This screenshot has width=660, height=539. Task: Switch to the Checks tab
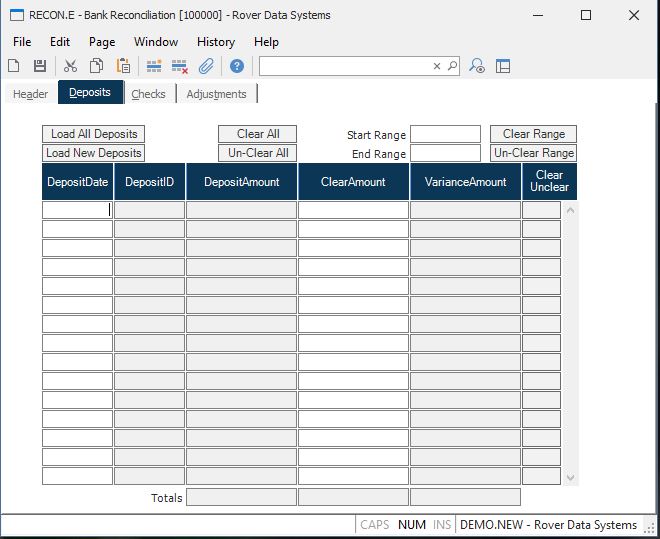click(x=149, y=94)
